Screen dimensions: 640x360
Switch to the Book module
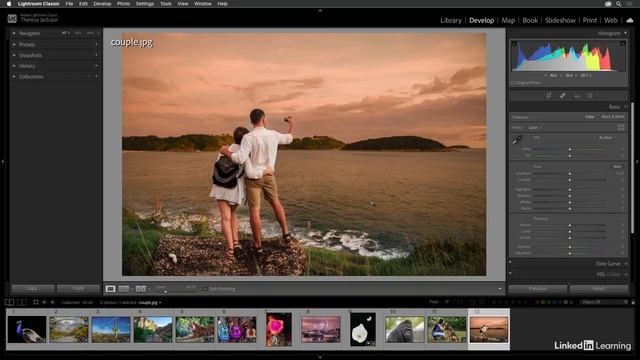(x=530, y=20)
